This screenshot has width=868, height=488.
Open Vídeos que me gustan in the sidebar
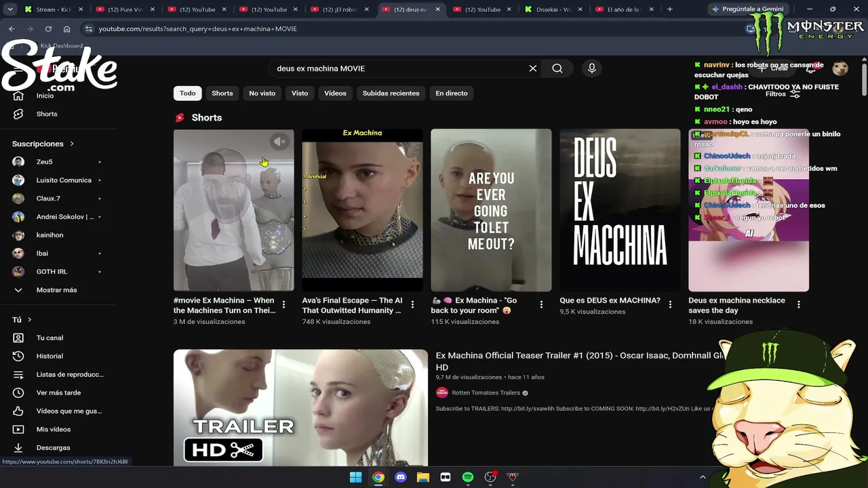[68, 411]
